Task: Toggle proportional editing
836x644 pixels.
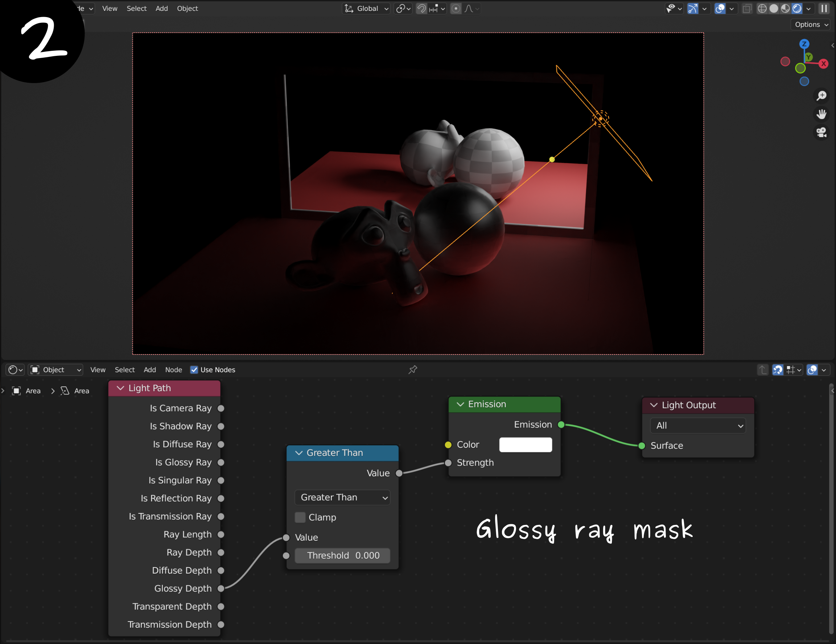Action: pos(456,8)
